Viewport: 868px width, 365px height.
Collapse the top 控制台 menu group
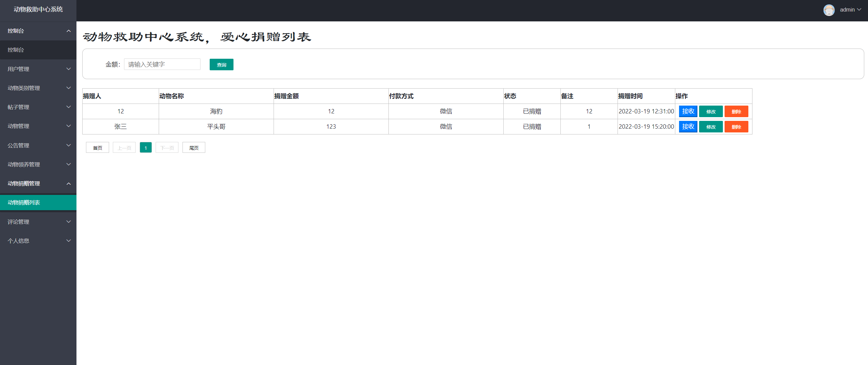pyautogui.click(x=38, y=31)
